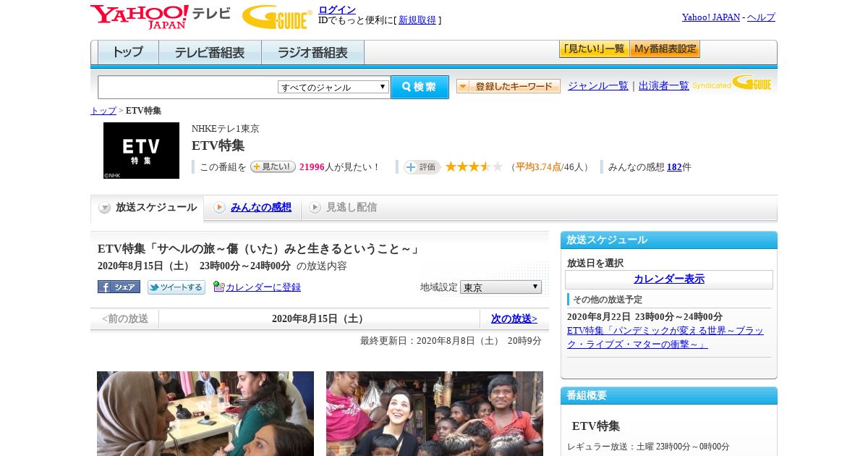
Task: Click the calendar icon beside カレンダーに登録
Action: 219,287
